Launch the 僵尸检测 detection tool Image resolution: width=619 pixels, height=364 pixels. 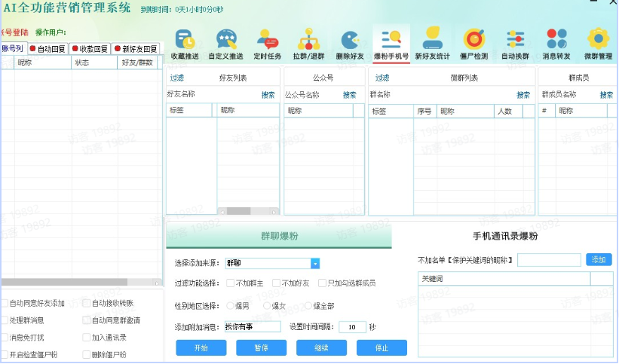473,44
